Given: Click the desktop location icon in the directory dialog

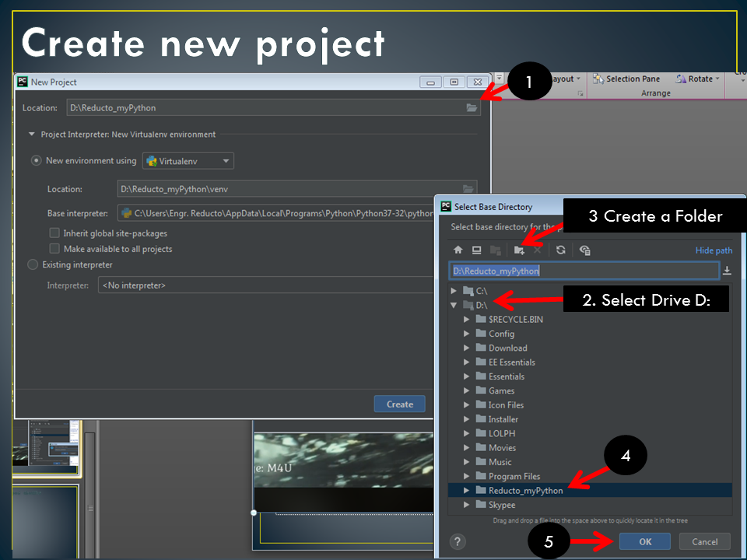Looking at the screenshot, I should coord(477,250).
